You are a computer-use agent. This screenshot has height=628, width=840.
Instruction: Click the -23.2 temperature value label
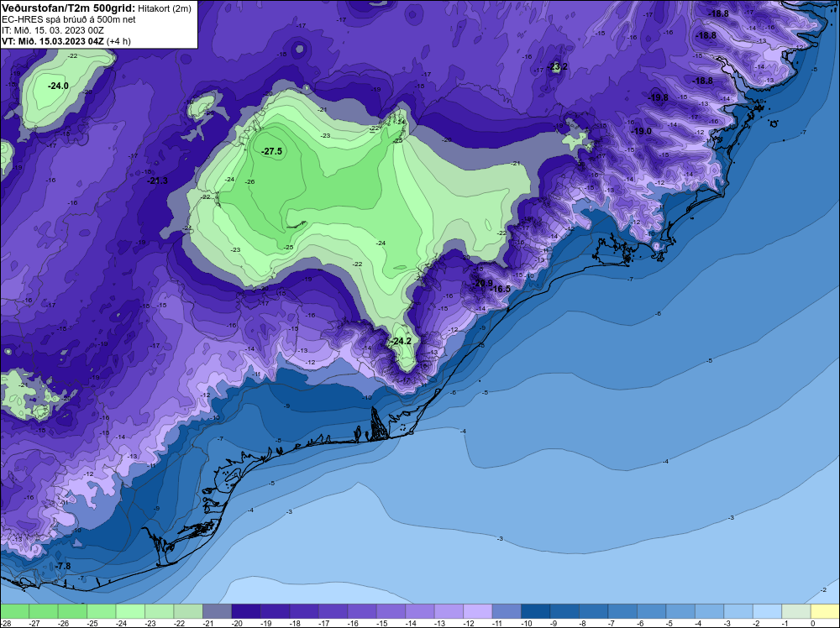[x=557, y=67]
